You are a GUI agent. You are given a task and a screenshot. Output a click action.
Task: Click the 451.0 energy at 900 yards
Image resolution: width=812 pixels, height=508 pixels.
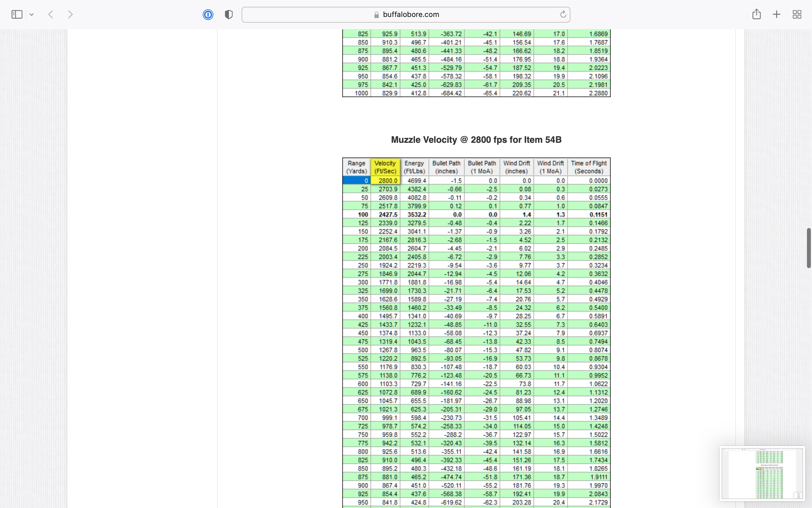(x=414, y=485)
